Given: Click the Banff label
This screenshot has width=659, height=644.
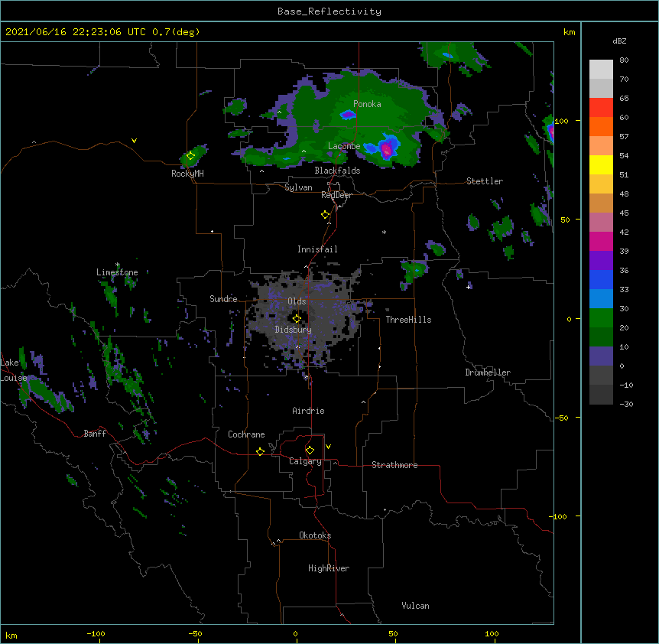Looking at the screenshot, I should (95, 434).
